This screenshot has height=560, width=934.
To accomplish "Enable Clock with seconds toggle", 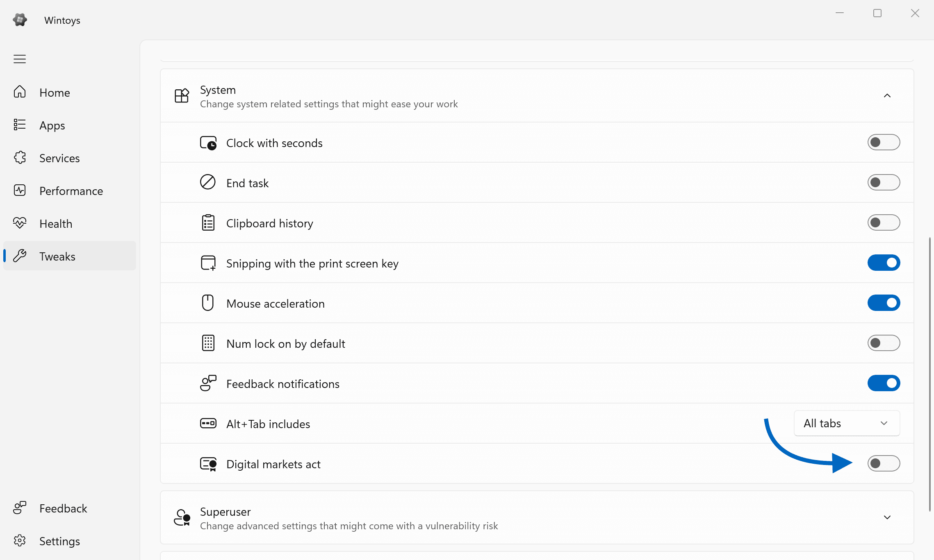I will (884, 142).
